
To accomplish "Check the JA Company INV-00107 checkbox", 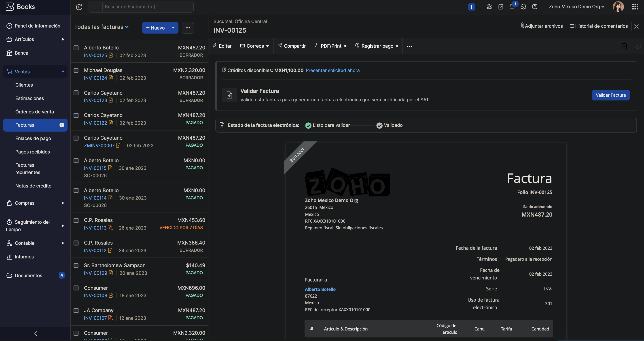I will pyautogui.click(x=76, y=310).
